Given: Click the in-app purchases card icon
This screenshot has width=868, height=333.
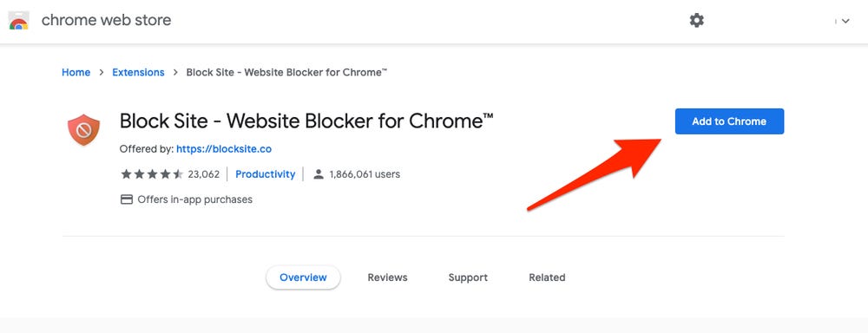Looking at the screenshot, I should (x=127, y=199).
